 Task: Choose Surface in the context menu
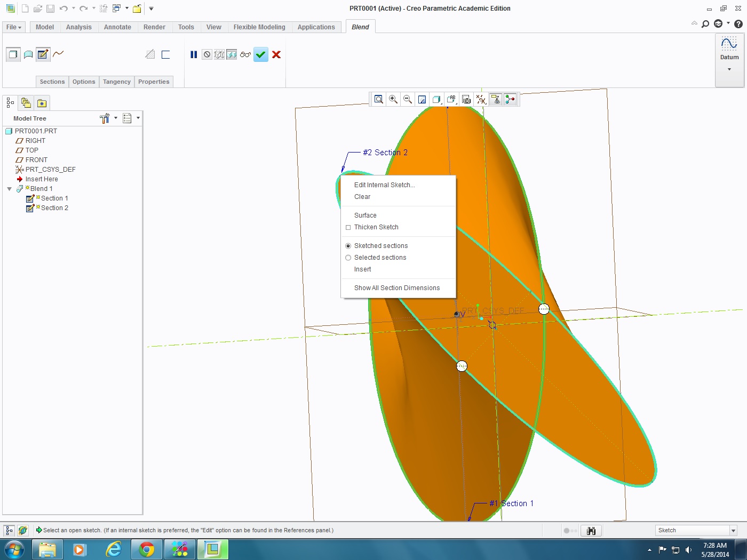(365, 215)
